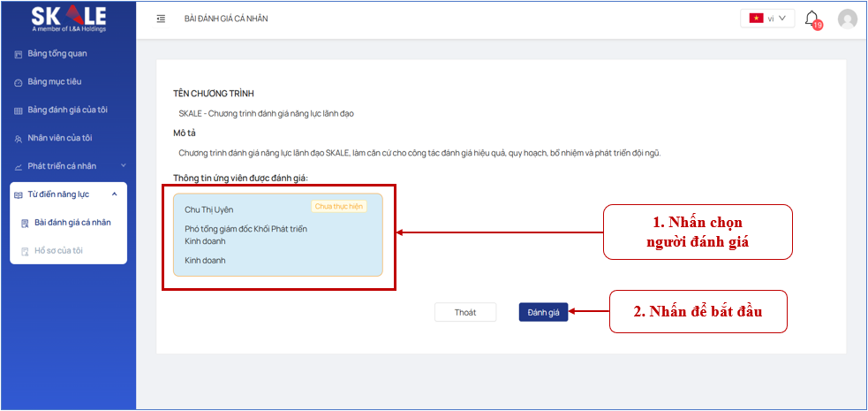Image resolution: width=868 pixels, height=411 pixels.
Task: Click the Bảng mục tiêu clock icon
Action: [x=19, y=82]
